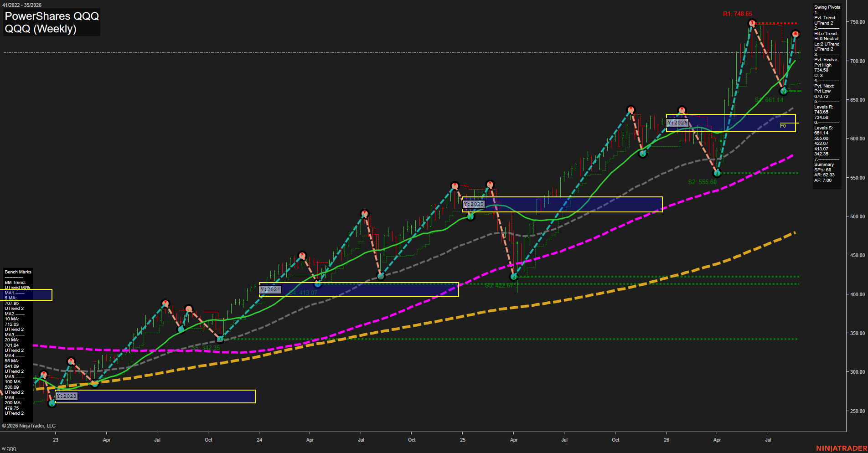868x453 pixels.
Task: Click the 670.72 Pvt Low value
Action: pyautogui.click(x=821, y=97)
